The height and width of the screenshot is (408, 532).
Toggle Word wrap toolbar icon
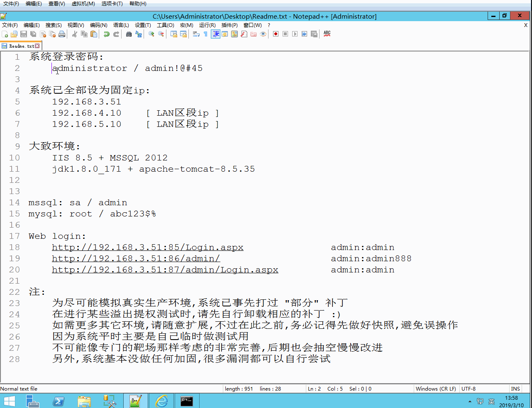[x=196, y=34]
